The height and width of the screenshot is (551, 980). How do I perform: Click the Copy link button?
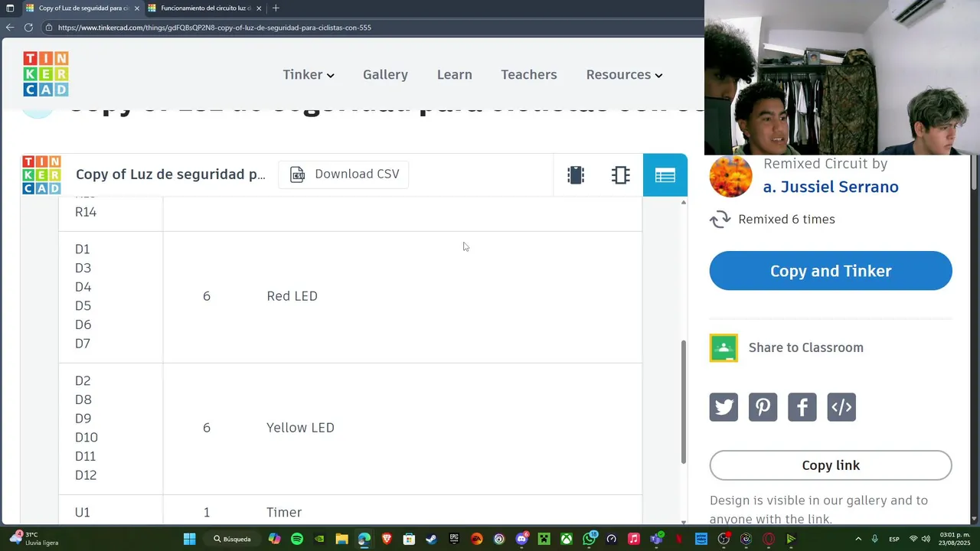(831, 465)
